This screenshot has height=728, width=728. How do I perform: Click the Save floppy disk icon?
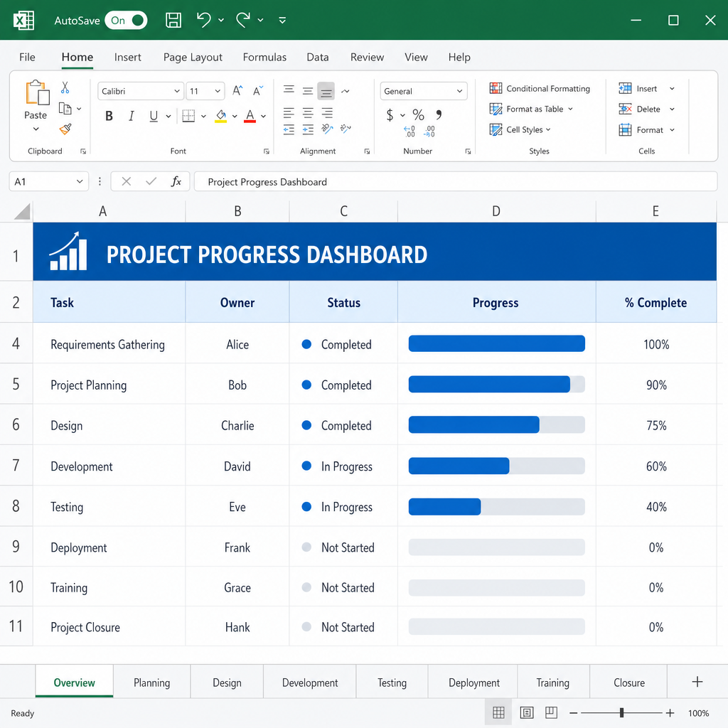pos(173,20)
